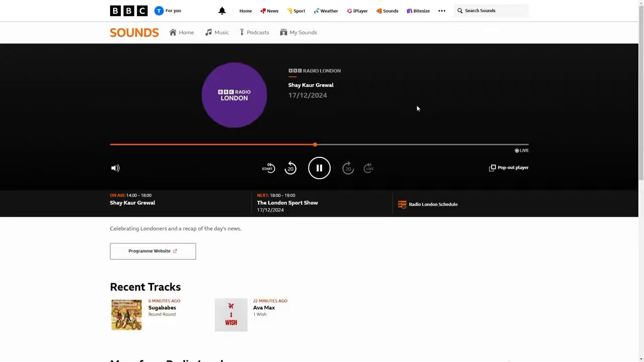Open the Programme Website button
This screenshot has height=362, width=644.
point(153,251)
